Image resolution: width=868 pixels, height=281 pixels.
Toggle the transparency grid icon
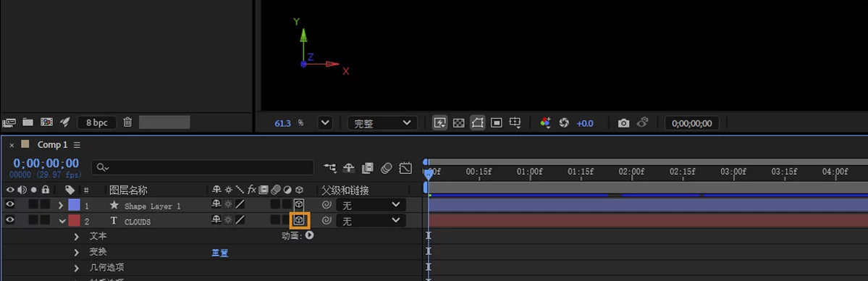point(458,123)
